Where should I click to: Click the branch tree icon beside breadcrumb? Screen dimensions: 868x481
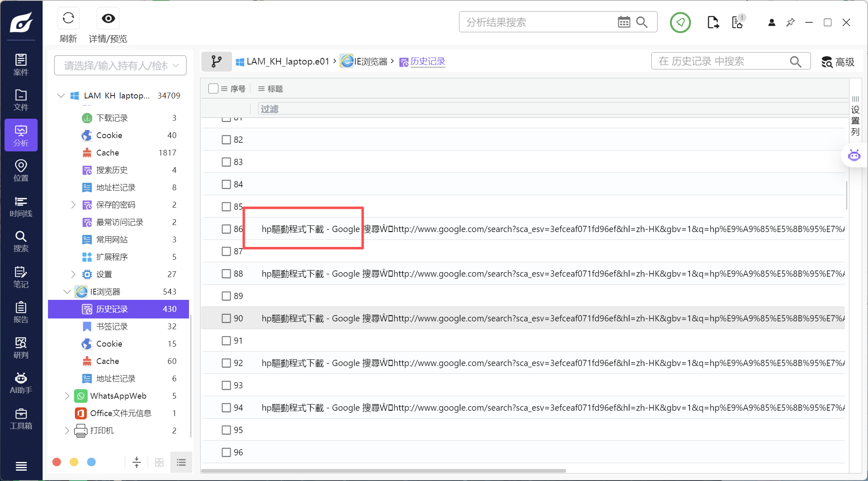[x=216, y=62]
